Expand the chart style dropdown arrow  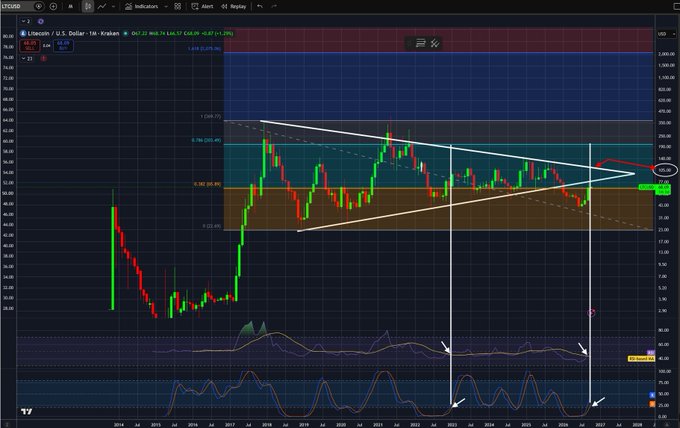click(x=114, y=7)
